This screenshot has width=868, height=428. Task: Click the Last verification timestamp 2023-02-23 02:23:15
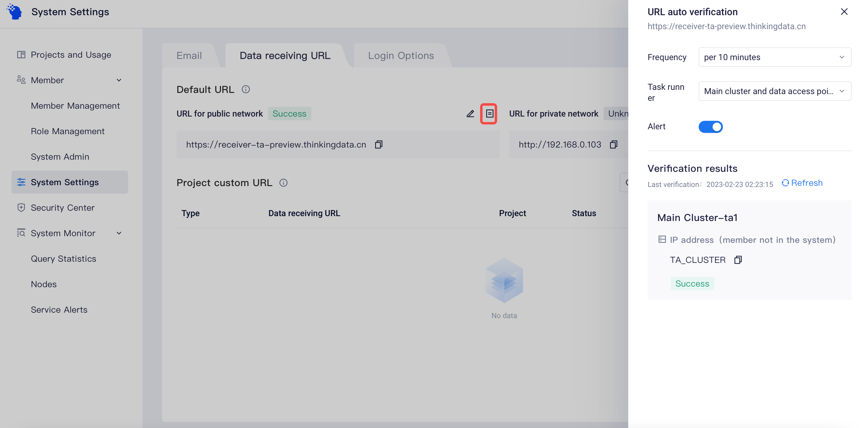click(x=740, y=184)
